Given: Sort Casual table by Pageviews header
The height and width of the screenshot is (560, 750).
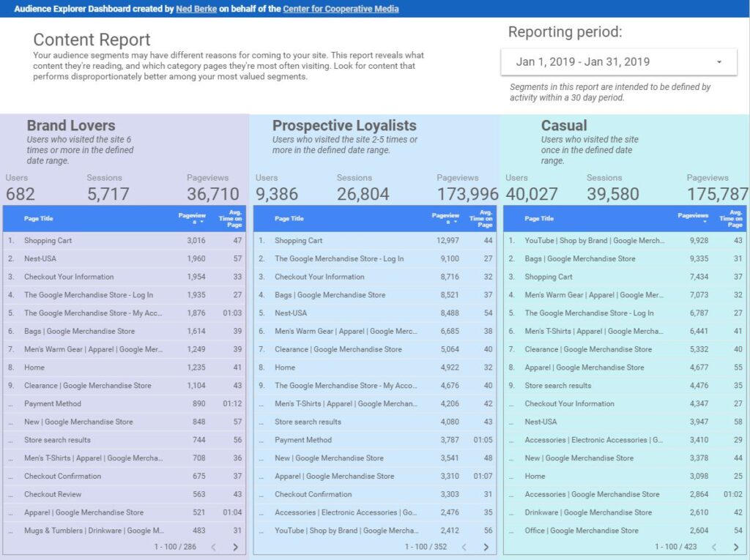Looking at the screenshot, I should coord(693,216).
